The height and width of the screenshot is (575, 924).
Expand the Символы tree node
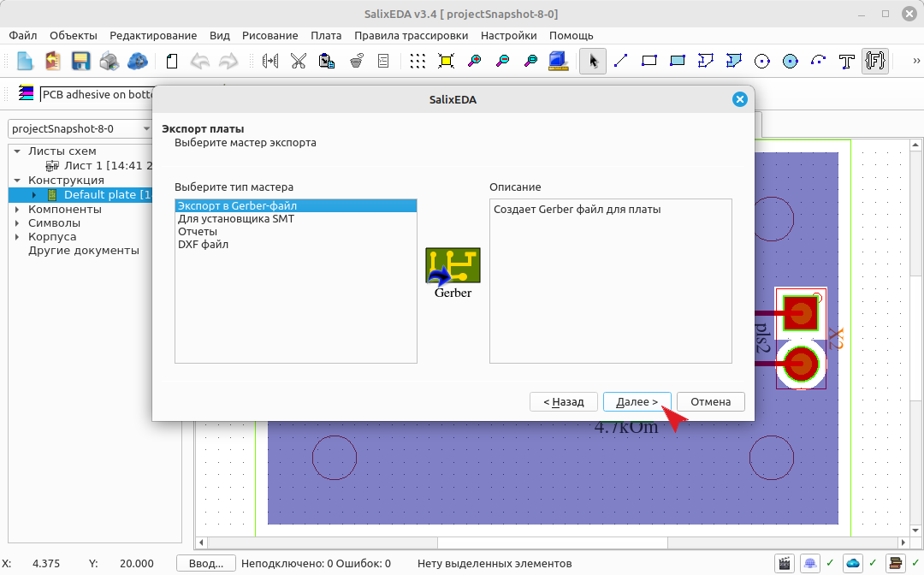coord(17,222)
